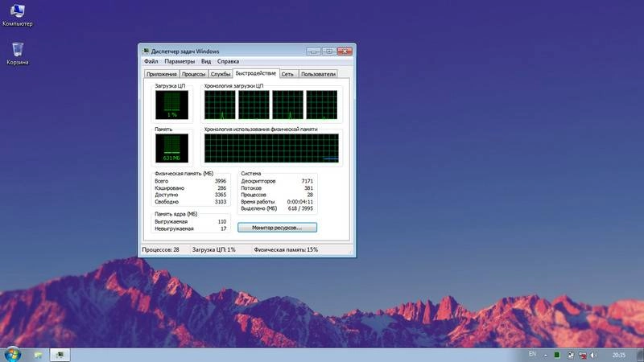Click the Время работы 0:00:04:11 row
Screen dimensions: 644x362
277,202
